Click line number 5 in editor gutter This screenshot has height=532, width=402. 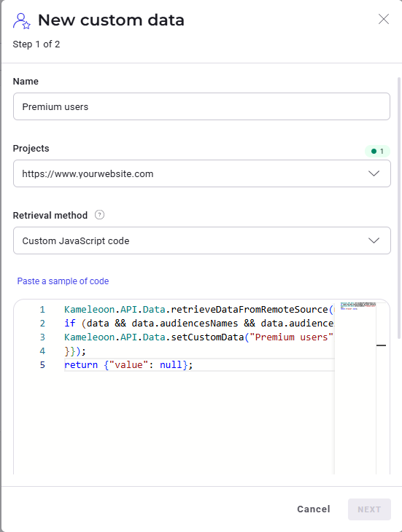pos(42,365)
